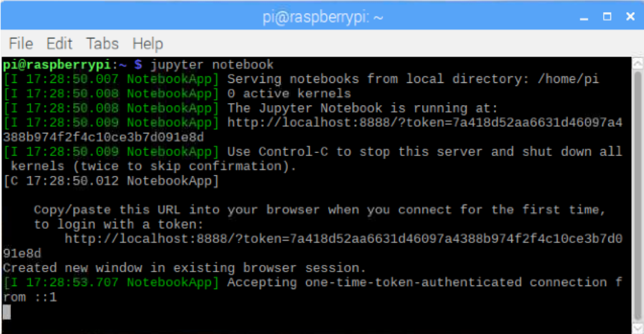Click the first localhost:8888 token URL

pyautogui.click(x=313, y=130)
